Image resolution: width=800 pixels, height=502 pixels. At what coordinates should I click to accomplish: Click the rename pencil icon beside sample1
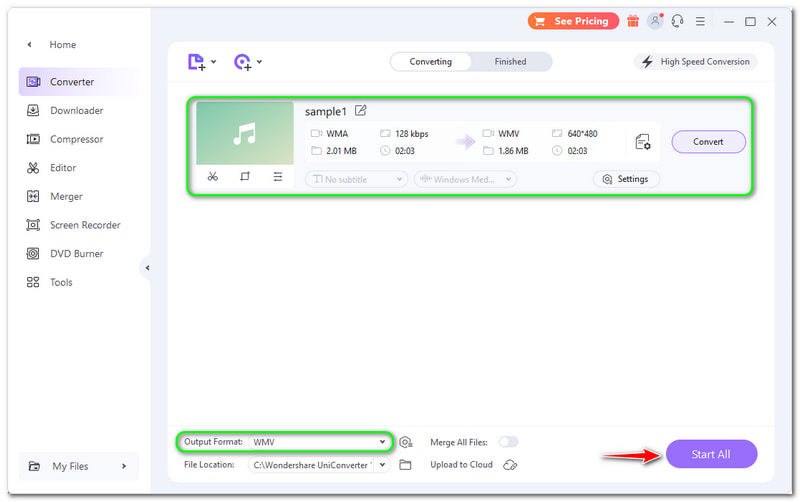[x=360, y=111]
